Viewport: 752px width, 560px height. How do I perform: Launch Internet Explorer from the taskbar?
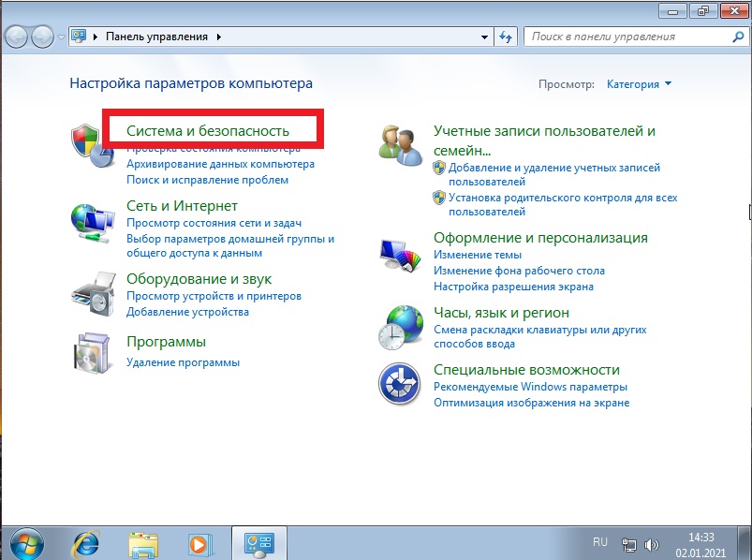coord(86,544)
